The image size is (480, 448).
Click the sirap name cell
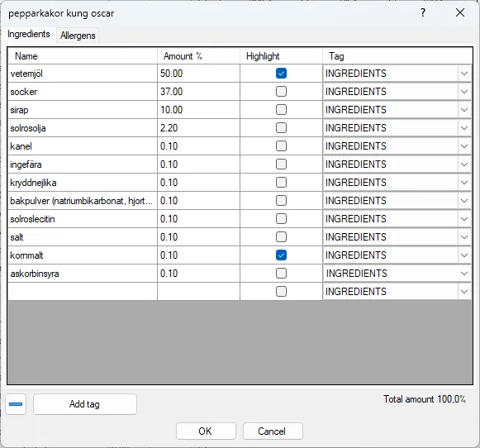83,110
